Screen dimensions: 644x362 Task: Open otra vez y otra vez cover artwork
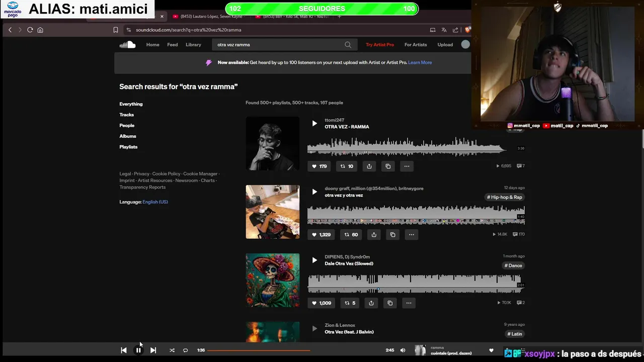pos(272,212)
